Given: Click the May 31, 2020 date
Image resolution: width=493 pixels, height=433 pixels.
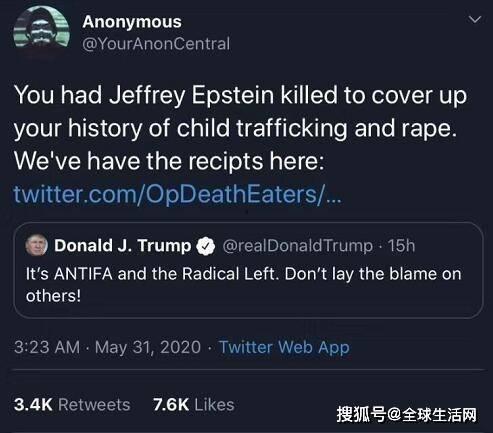Looking at the screenshot, I should tap(148, 347).
